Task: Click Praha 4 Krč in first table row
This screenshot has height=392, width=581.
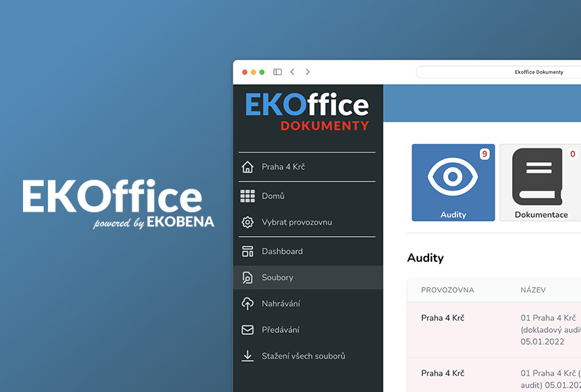Action: (443, 318)
